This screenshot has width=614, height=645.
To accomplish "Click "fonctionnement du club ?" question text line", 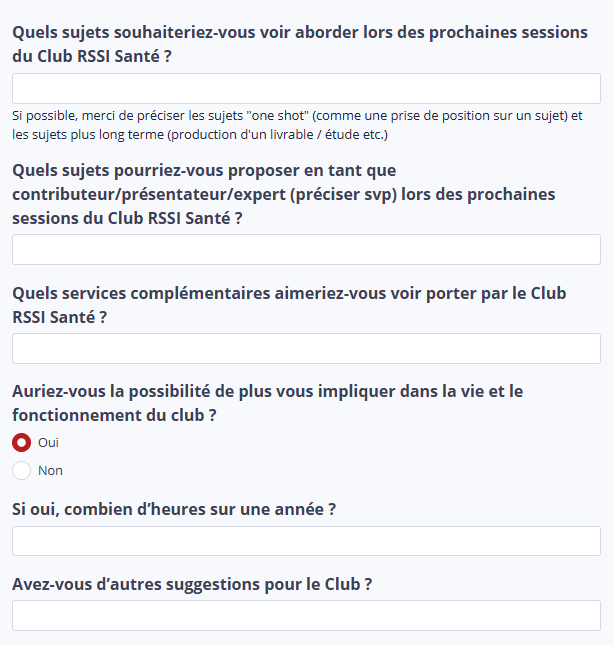I will click(114, 414).
